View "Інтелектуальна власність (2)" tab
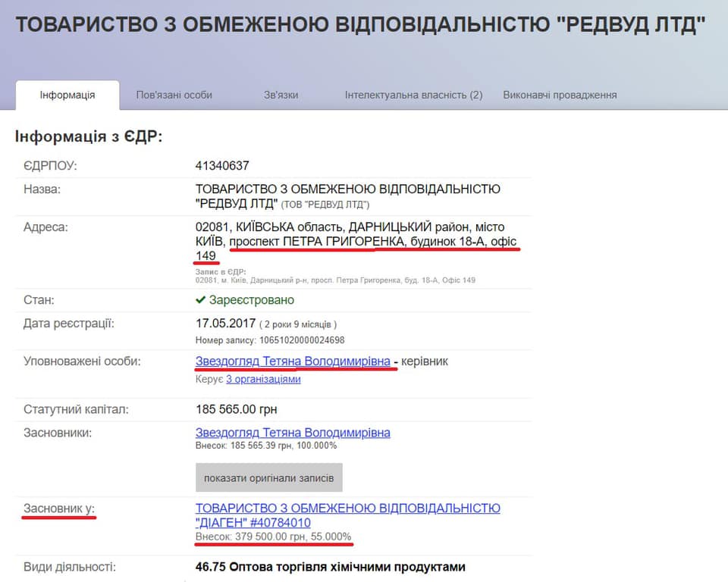The image size is (728, 582). click(x=411, y=95)
